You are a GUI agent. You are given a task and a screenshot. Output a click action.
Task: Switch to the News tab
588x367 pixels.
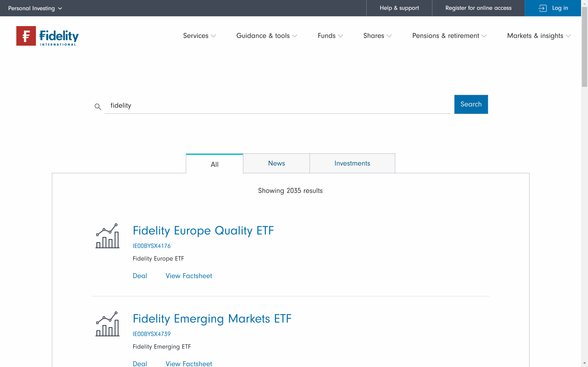coord(276,163)
